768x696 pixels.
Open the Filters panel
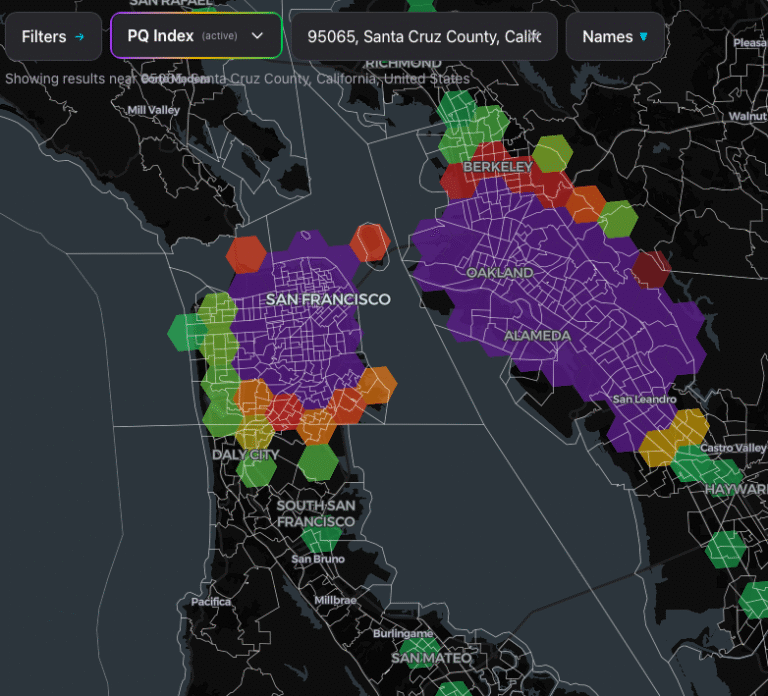click(x=53, y=37)
